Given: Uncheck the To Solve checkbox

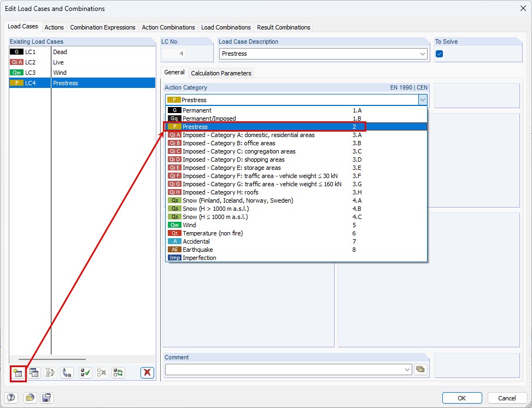Looking at the screenshot, I should pos(439,54).
